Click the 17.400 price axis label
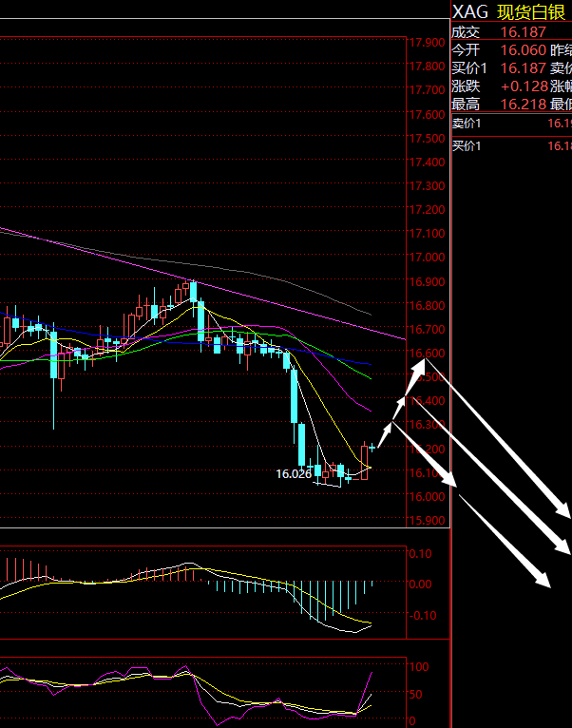 point(427,162)
